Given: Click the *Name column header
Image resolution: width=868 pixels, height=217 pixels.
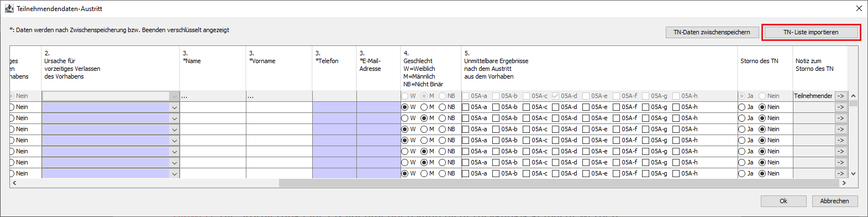Looking at the screenshot, I should 213,68.
